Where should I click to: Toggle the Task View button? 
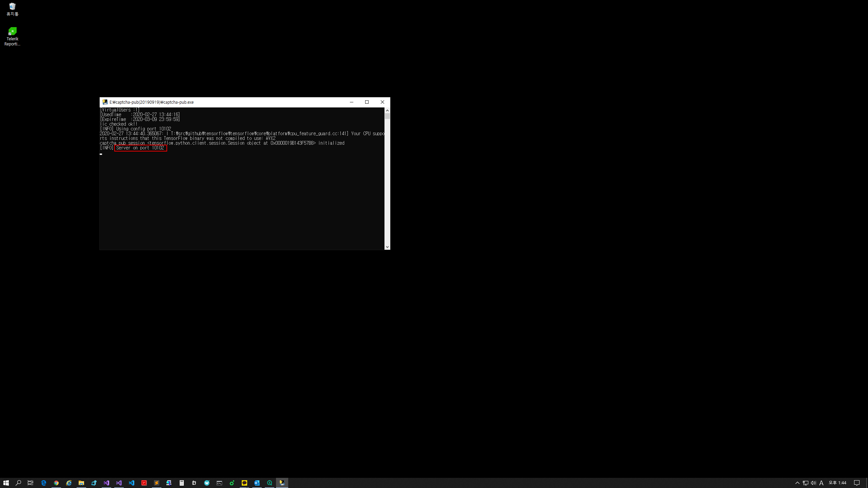coord(31,483)
